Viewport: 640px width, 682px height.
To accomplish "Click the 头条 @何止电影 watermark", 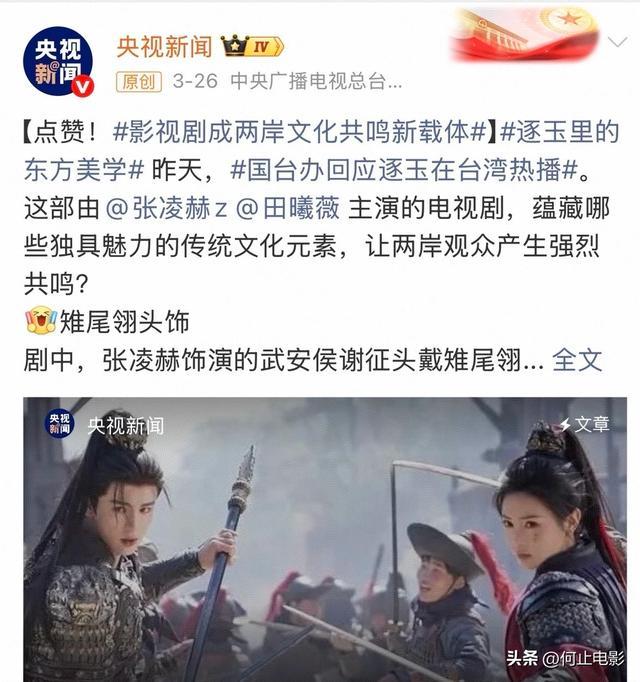I will (565, 658).
